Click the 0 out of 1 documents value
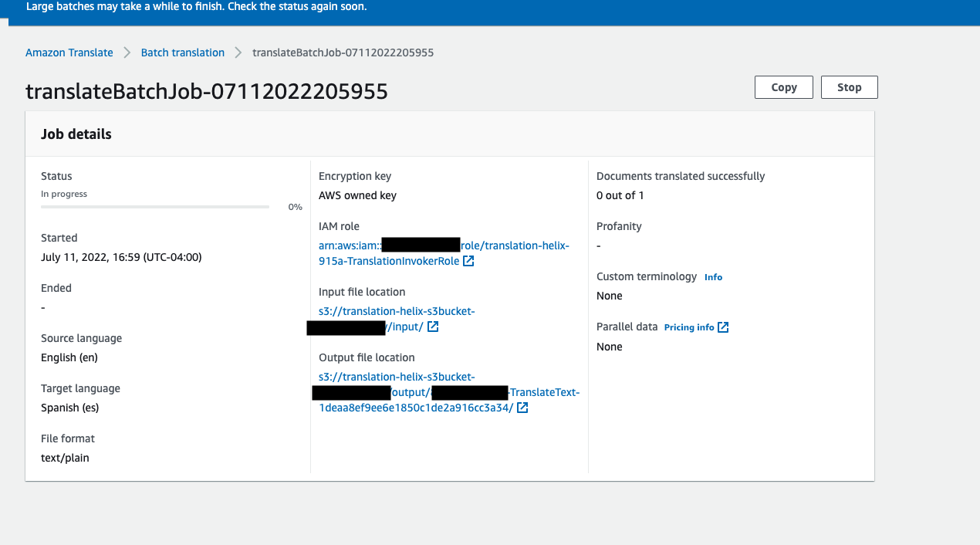980x545 pixels. 620,195
